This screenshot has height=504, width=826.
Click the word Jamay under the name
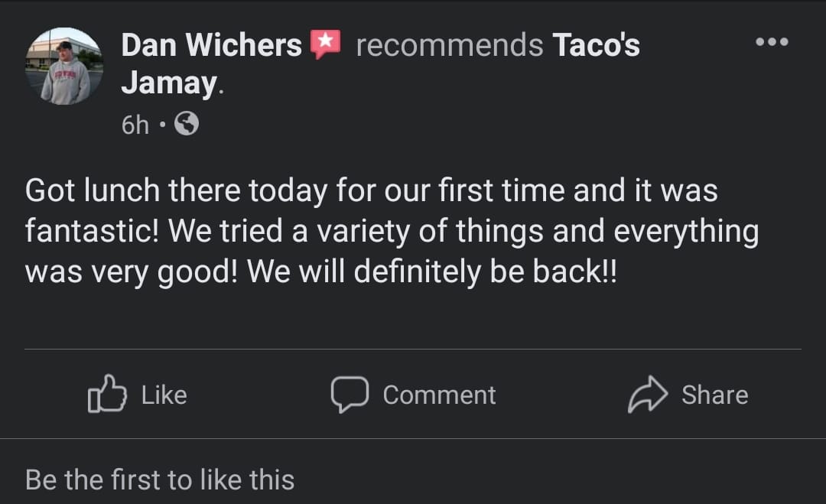pos(169,83)
